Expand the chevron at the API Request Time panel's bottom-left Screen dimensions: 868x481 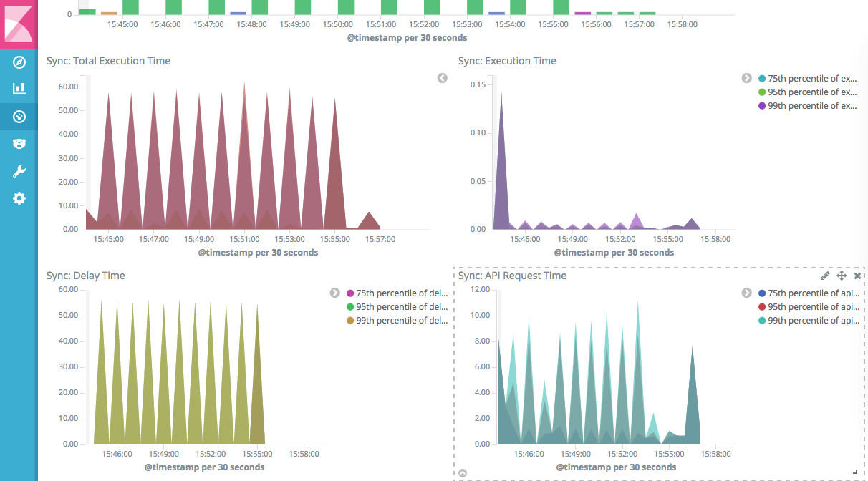tap(463, 472)
